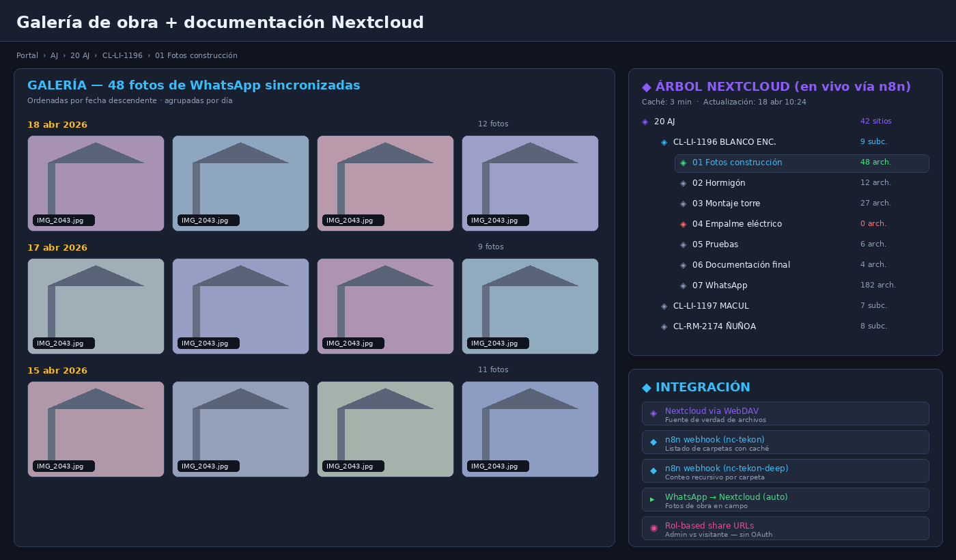Click the blue diamond icon for n8n webhook (nc-tekon-deep)
This screenshot has width=956, height=560.
point(653,471)
